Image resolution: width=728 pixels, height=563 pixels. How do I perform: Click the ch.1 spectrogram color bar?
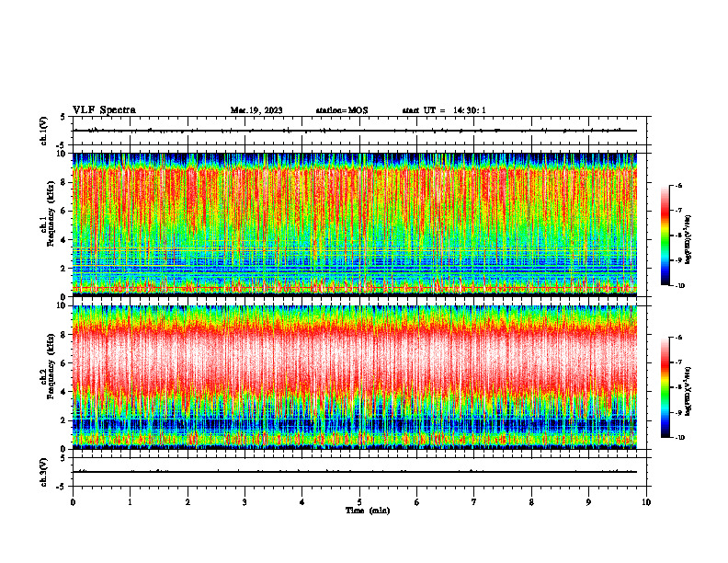(665, 236)
